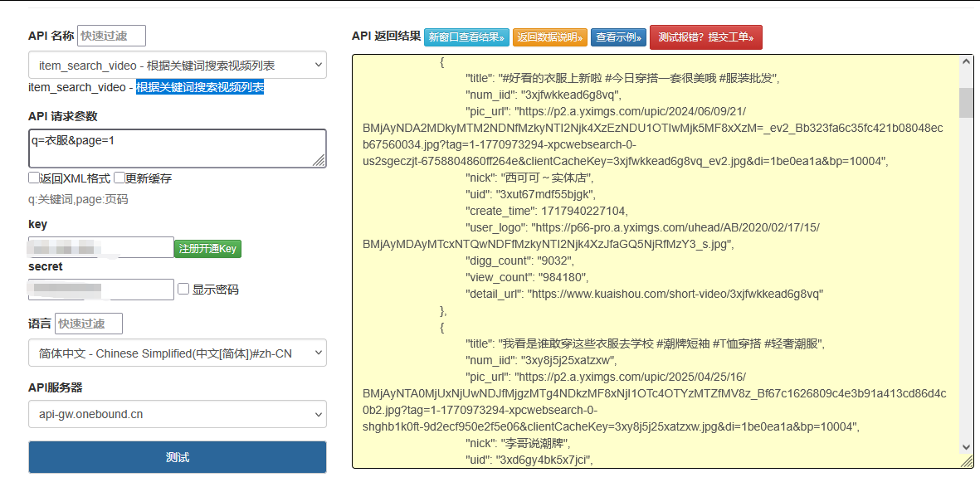The width and height of the screenshot is (980, 487).
Task: Enable the 返回XML格式 checkbox
Action: pos(34,178)
